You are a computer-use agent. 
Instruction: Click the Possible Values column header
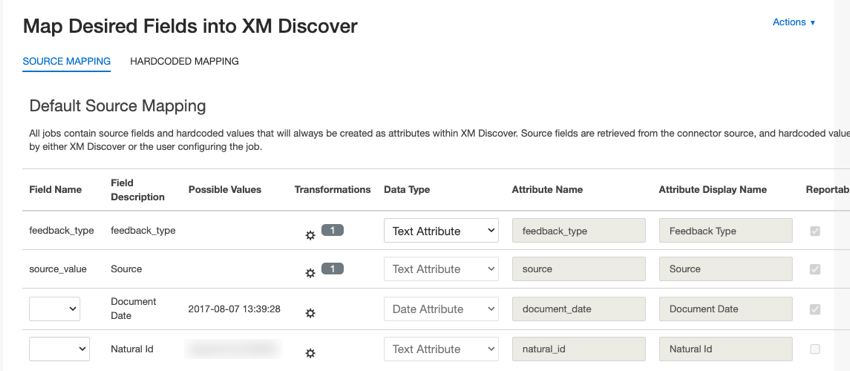pyautogui.click(x=225, y=190)
